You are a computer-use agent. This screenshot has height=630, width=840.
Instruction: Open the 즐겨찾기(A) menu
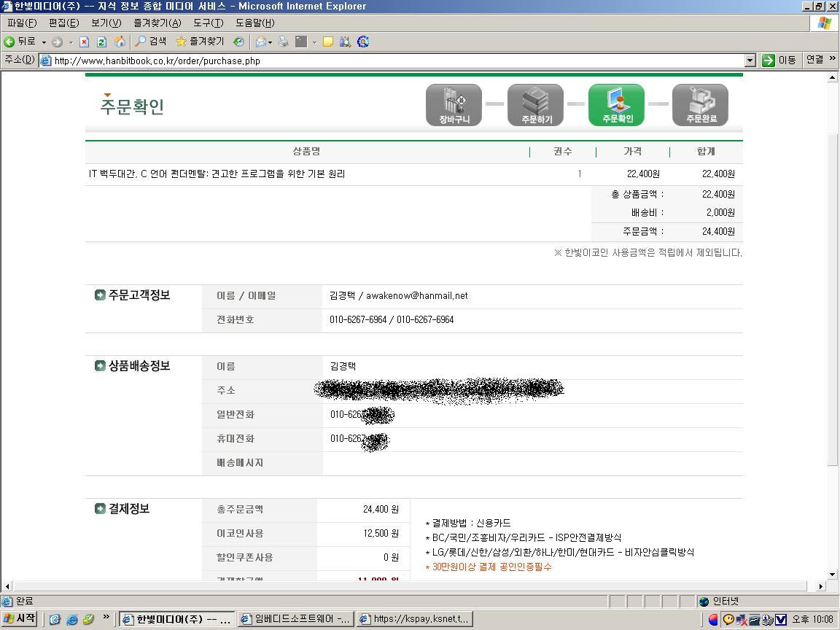click(157, 23)
